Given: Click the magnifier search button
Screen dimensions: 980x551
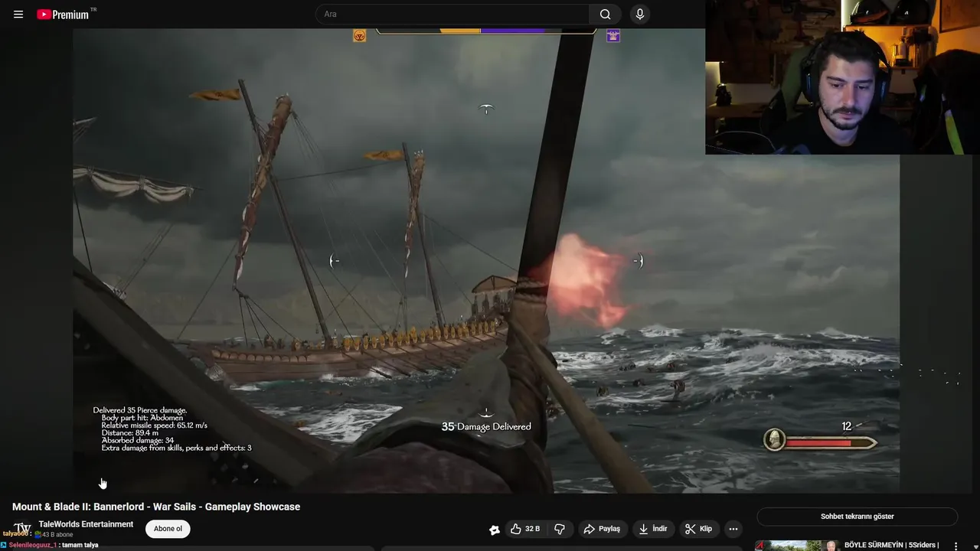Looking at the screenshot, I should [x=605, y=15].
